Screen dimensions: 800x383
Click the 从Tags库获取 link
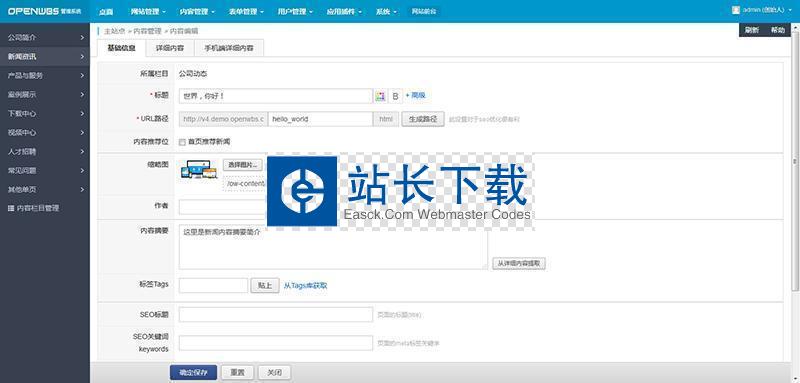tap(306, 286)
